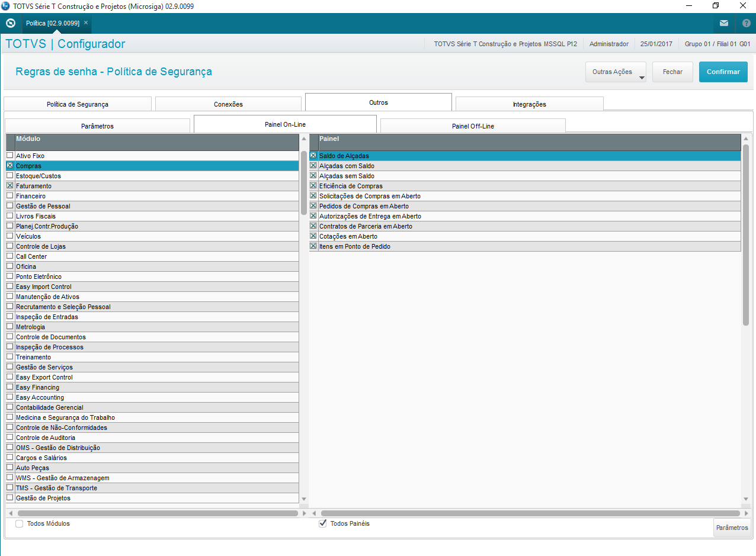This screenshot has width=756, height=556.
Task: Uncheck the Eficiência de Compras checkbox
Action: pos(313,185)
